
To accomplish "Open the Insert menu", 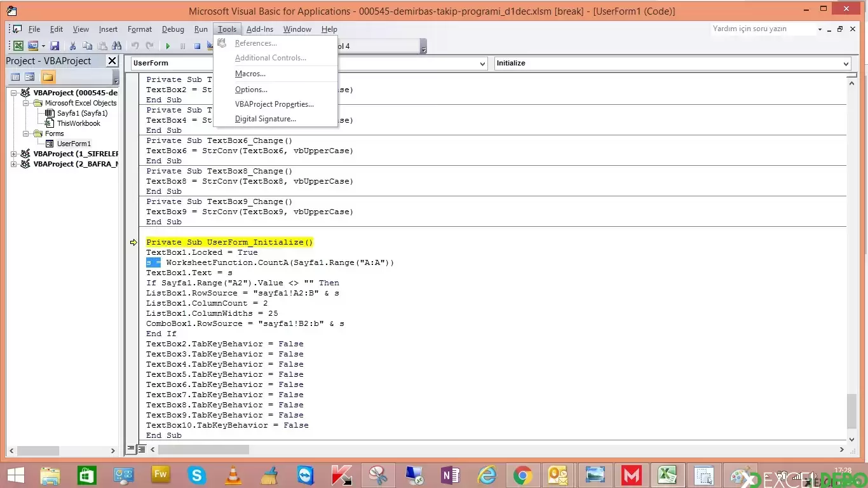I will (x=108, y=29).
